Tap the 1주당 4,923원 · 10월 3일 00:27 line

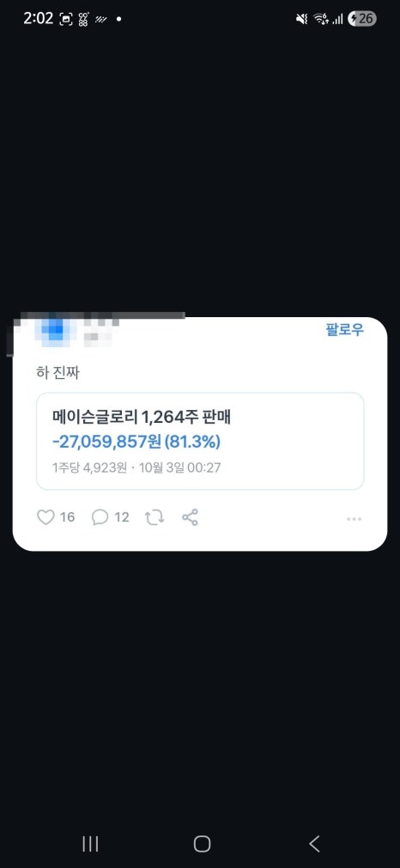[136, 468]
